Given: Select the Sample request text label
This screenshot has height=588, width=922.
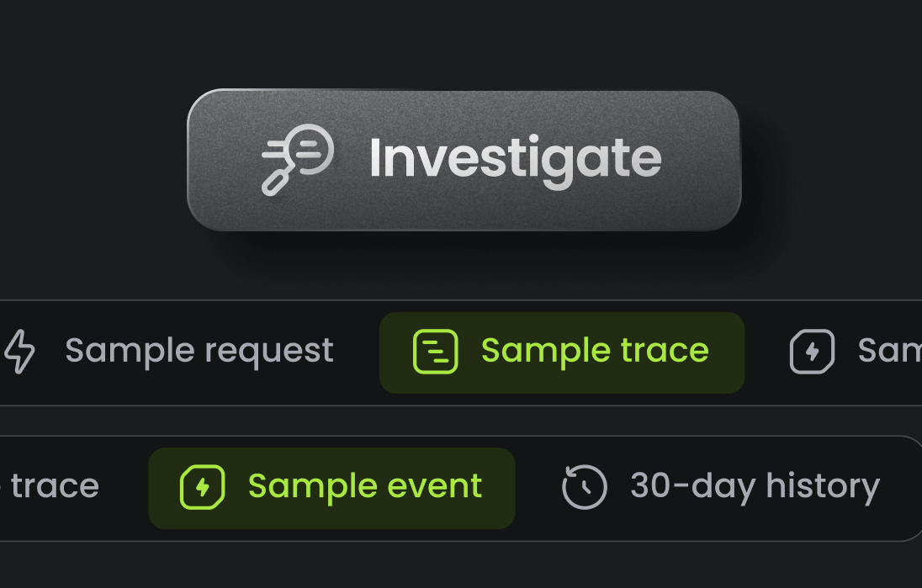Looking at the screenshot, I should [199, 351].
